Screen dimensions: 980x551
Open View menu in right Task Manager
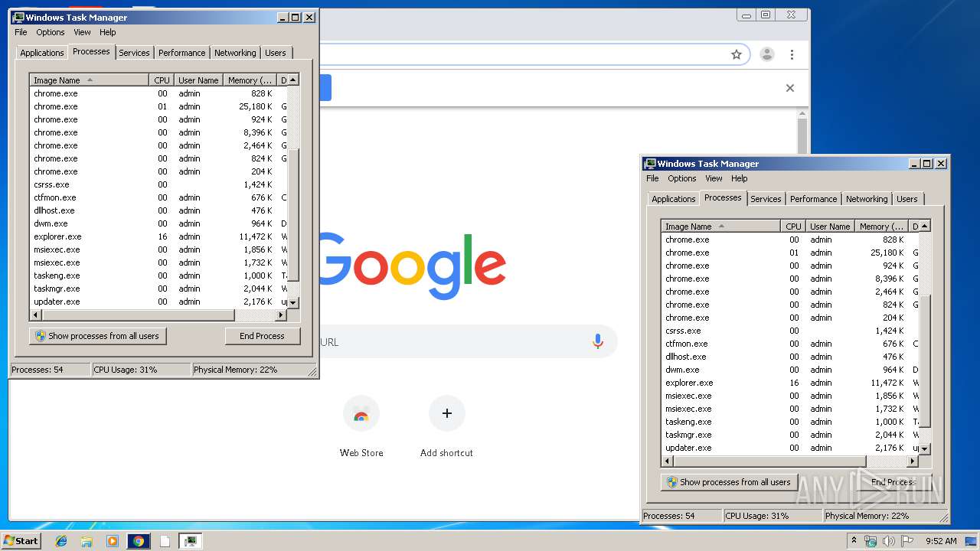[714, 178]
